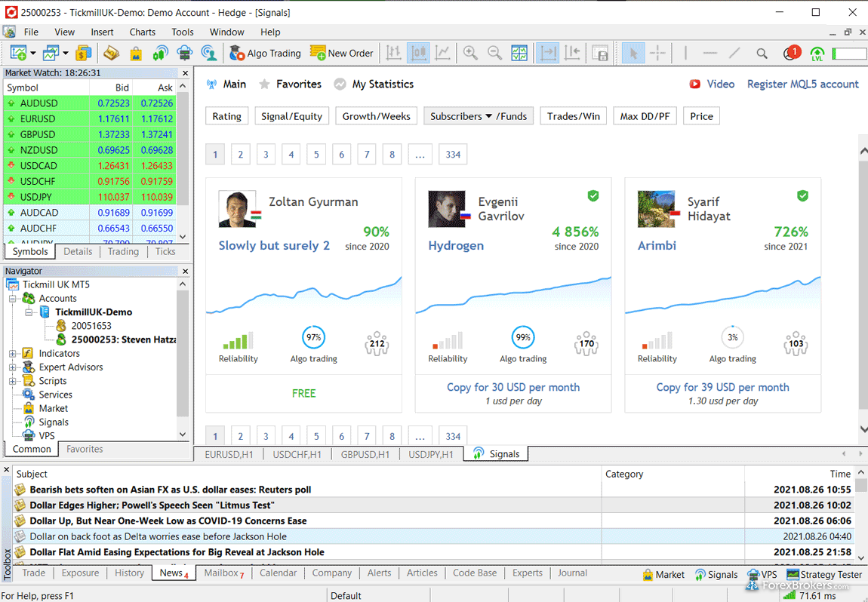
Task: Go to signals page 334
Action: [x=453, y=155]
